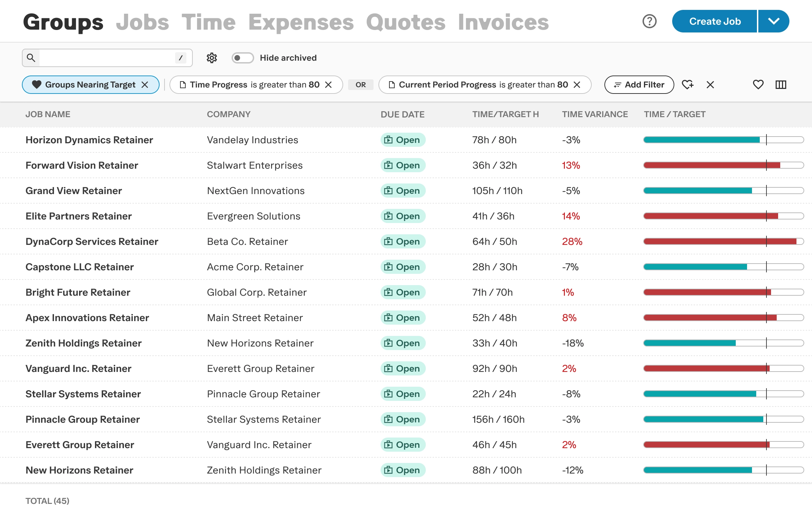The width and height of the screenshot is (812, 518).
Task: Remove the Current Period Progress filter
Action: coord(577,85)
